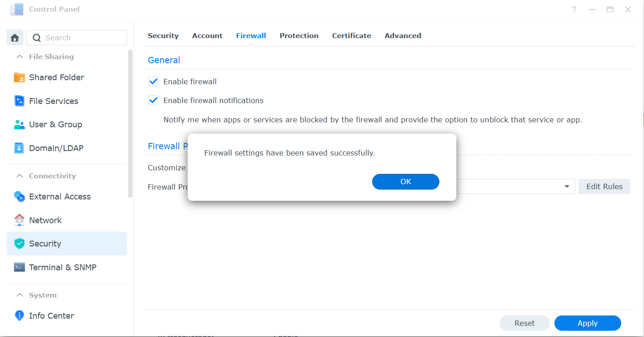
Task: Open File Services icon
Action: point(19,101)
